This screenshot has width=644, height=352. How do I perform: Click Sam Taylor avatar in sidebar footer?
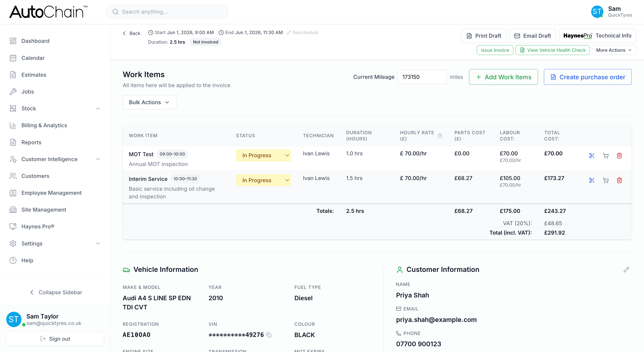click(x=13, y=319)
